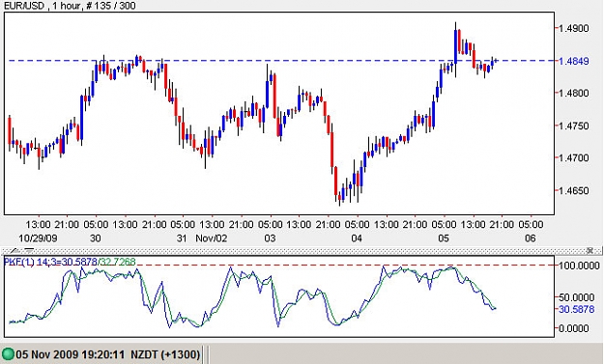This screenshot has width=604, height=364.
Task: Click the Nov/02 date label
Action: pos(212,238)
